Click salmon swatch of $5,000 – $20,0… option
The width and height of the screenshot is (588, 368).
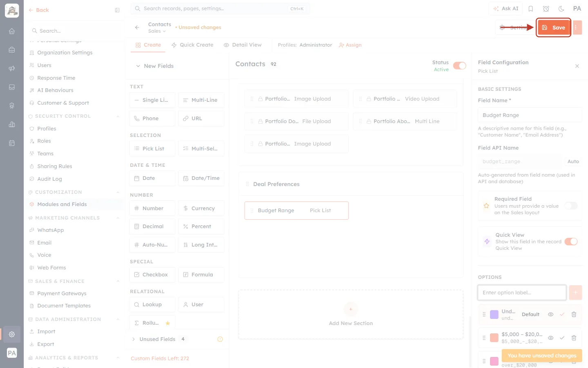coord(494,338)
